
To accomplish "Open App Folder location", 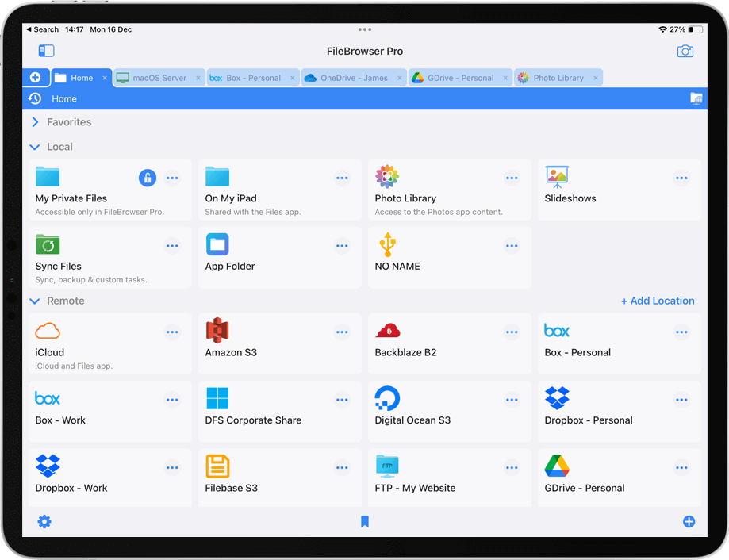I will pos(280,258).
